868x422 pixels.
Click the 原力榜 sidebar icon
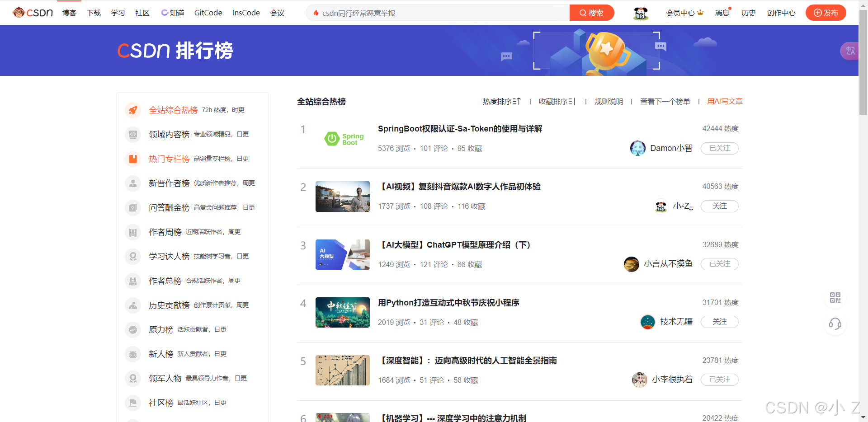[133, 329]
